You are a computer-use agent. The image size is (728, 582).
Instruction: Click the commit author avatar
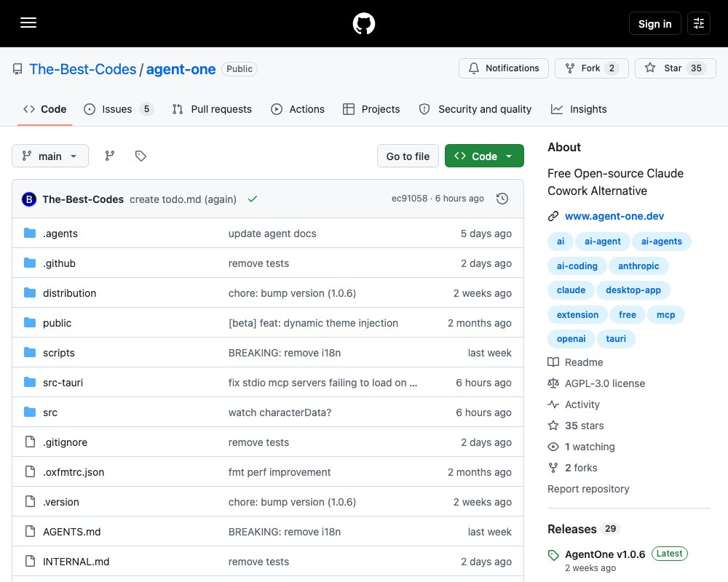(x=29, y=199)
